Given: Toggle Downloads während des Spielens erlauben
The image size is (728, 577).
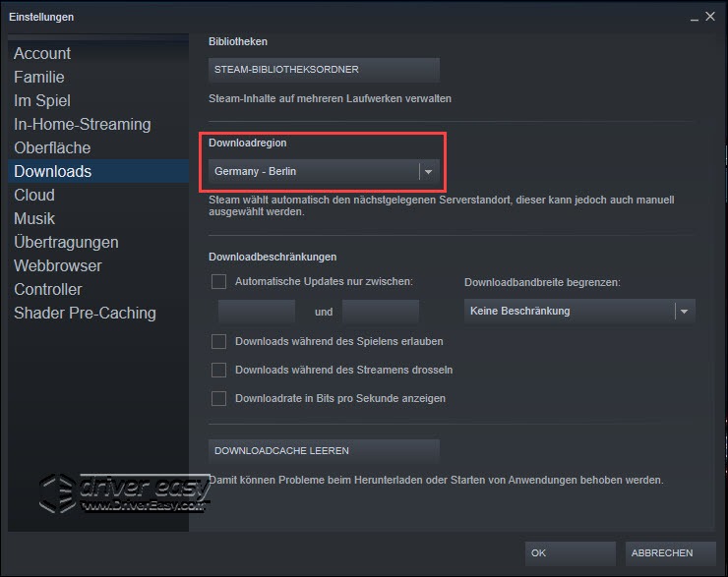Looking at the screenshot, I should [x=218, y=341].
